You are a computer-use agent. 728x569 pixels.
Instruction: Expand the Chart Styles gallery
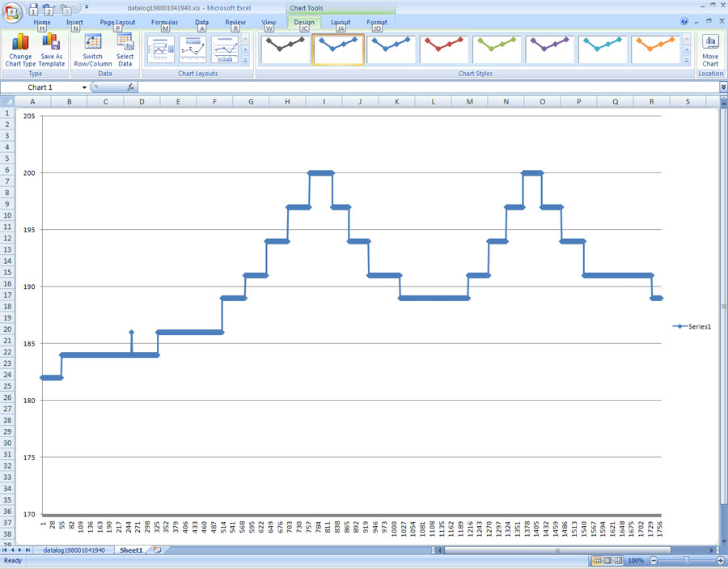click(x=687, y=61)
